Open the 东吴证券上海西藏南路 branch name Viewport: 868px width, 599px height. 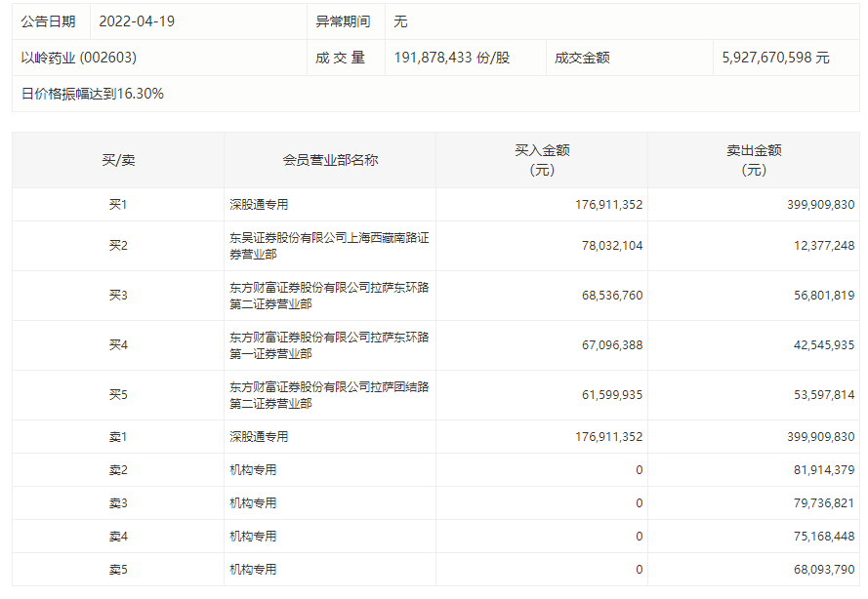pyautogui.click(x=329, y=246)
